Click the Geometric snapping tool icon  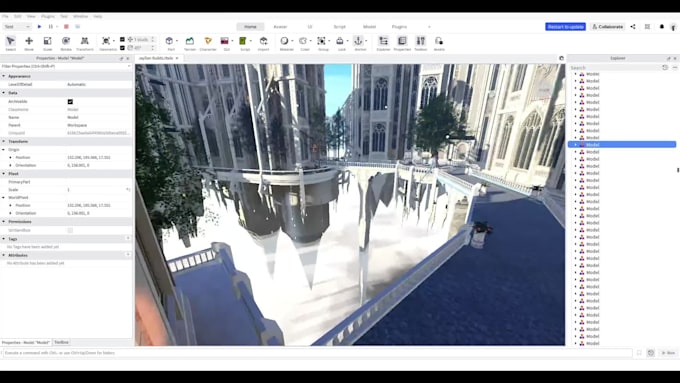pos(106,41)
